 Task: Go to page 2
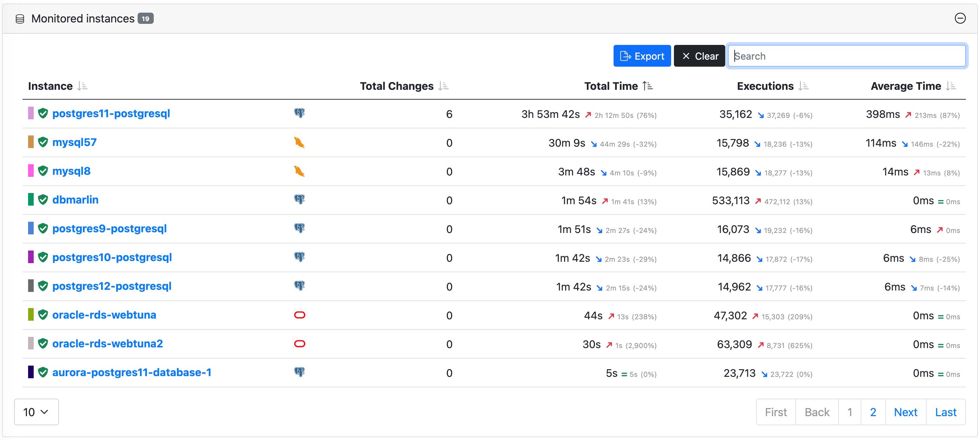(x=873, y=412)
